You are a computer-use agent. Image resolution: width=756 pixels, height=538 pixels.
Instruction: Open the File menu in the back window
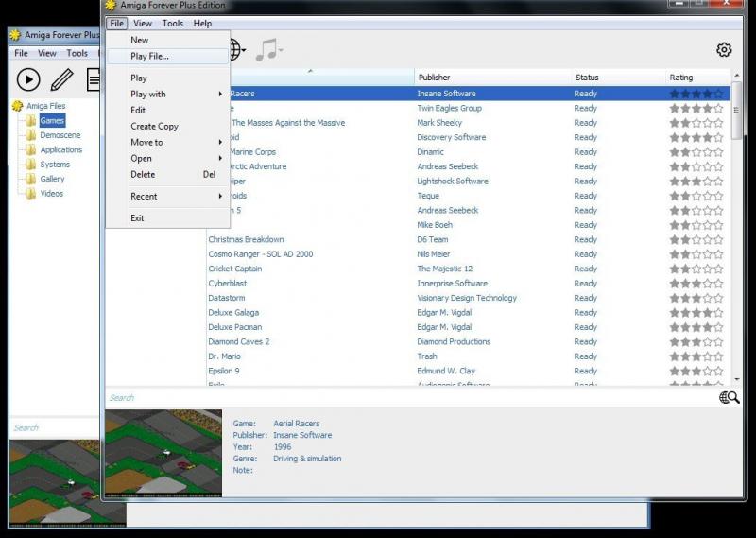[x=21, y=53]
